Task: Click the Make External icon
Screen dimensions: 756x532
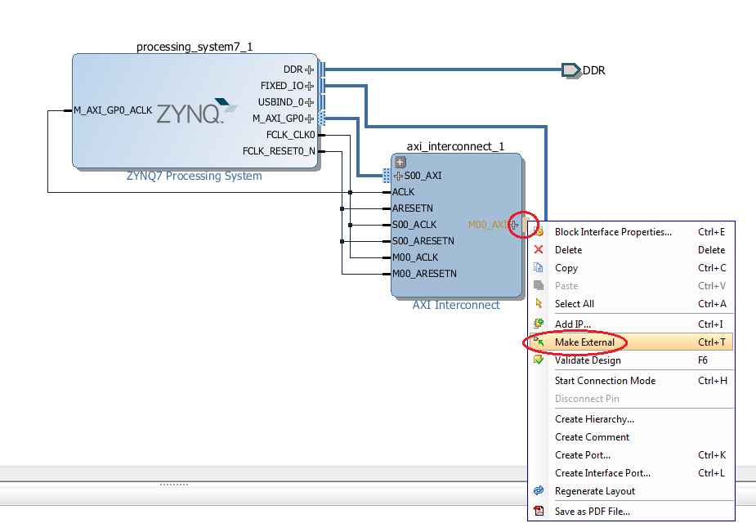Action: tap(540, 341)
